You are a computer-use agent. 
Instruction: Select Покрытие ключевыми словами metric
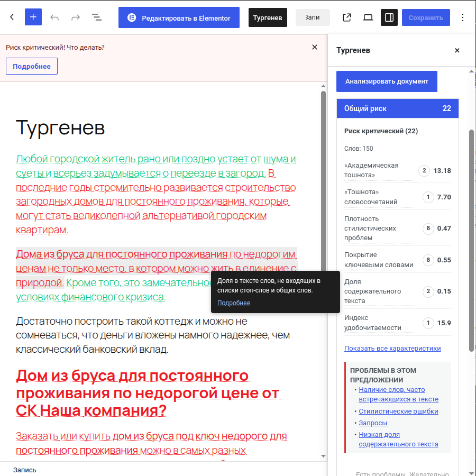click(380, 260)
